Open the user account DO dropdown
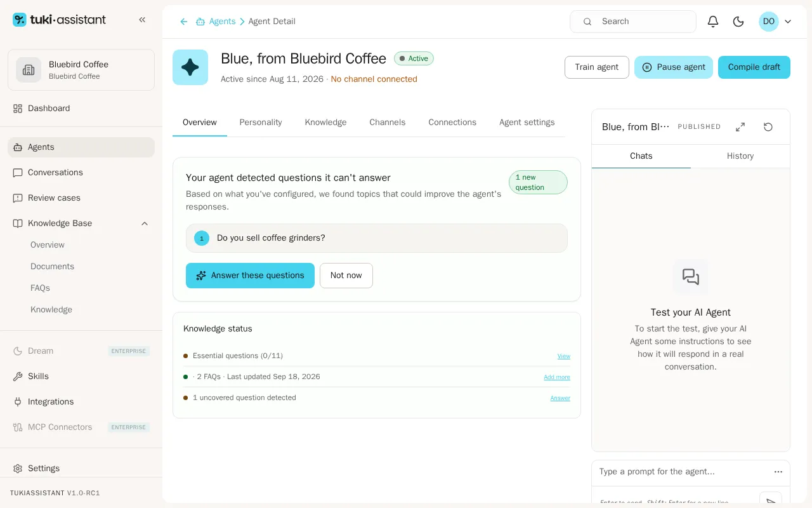 point(775,22)
